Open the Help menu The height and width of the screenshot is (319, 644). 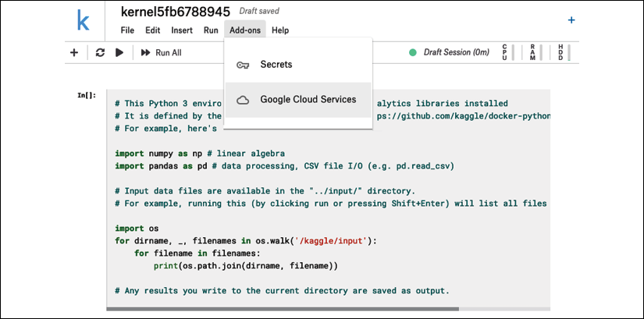tap(280, 30)
